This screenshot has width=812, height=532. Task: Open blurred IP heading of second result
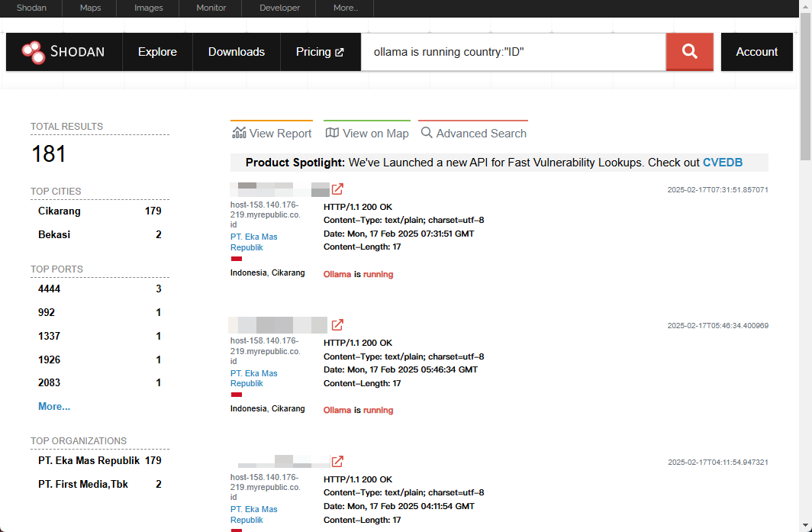tap(278, 325)
